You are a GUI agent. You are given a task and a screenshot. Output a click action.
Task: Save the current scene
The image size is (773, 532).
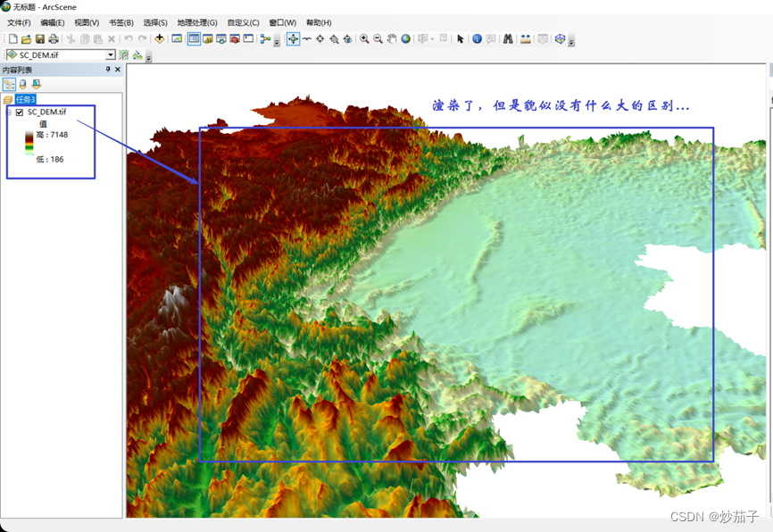[x=40, y=39]
